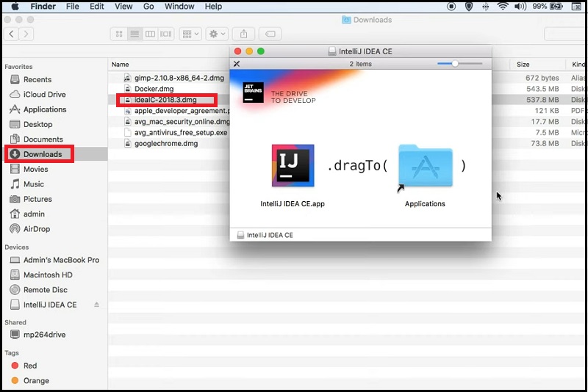Open the Applications folder shortcut icon
The image size is (588, 392).
pos(425,167)
